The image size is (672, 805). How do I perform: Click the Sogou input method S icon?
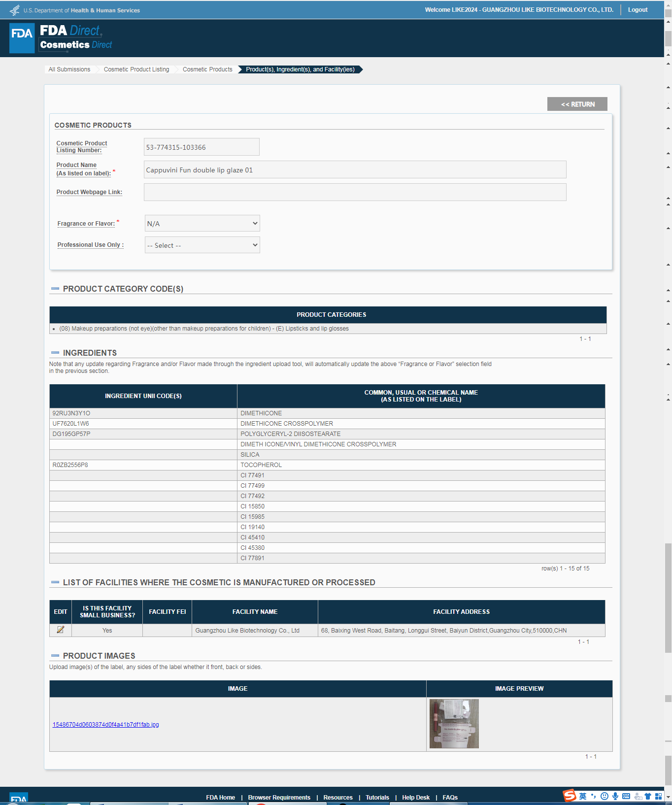click(570, 796)
